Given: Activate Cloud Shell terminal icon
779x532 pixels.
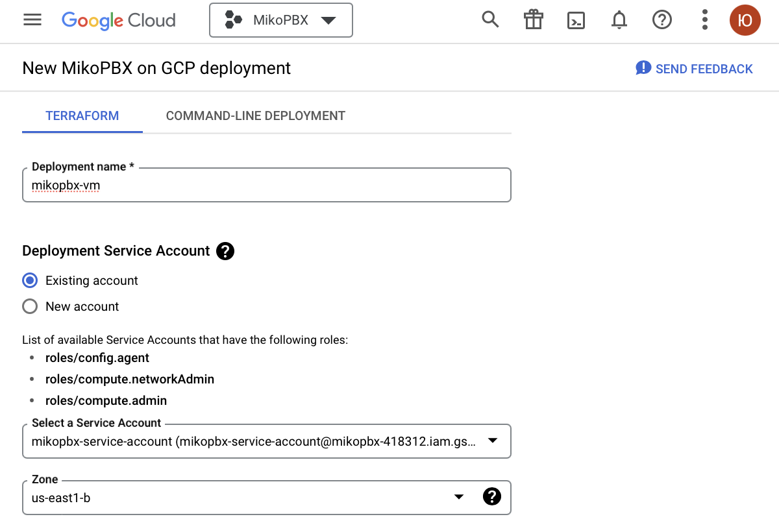Looking at the screenshot, I should coord(576,20).
